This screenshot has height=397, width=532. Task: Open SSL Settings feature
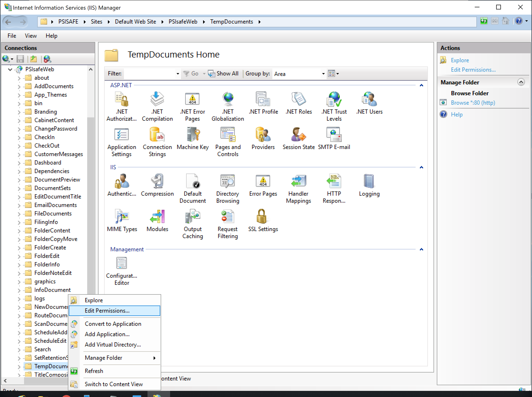(x=263, y=220)
